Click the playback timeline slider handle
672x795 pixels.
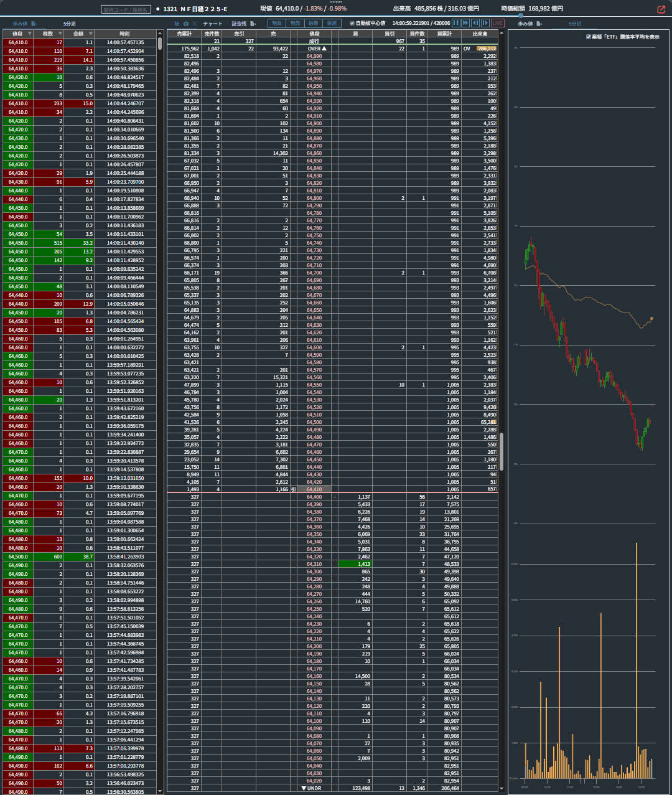[521, 16]
